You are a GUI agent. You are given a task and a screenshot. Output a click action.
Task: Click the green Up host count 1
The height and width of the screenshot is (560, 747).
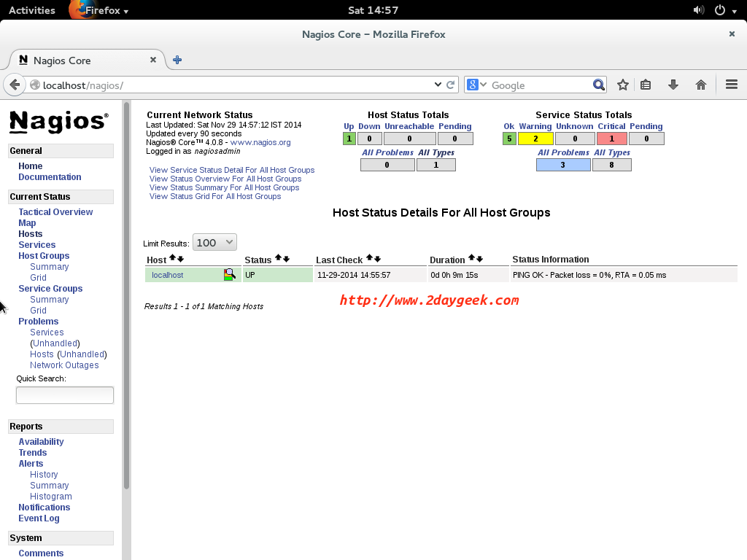(x=349, y=139)
